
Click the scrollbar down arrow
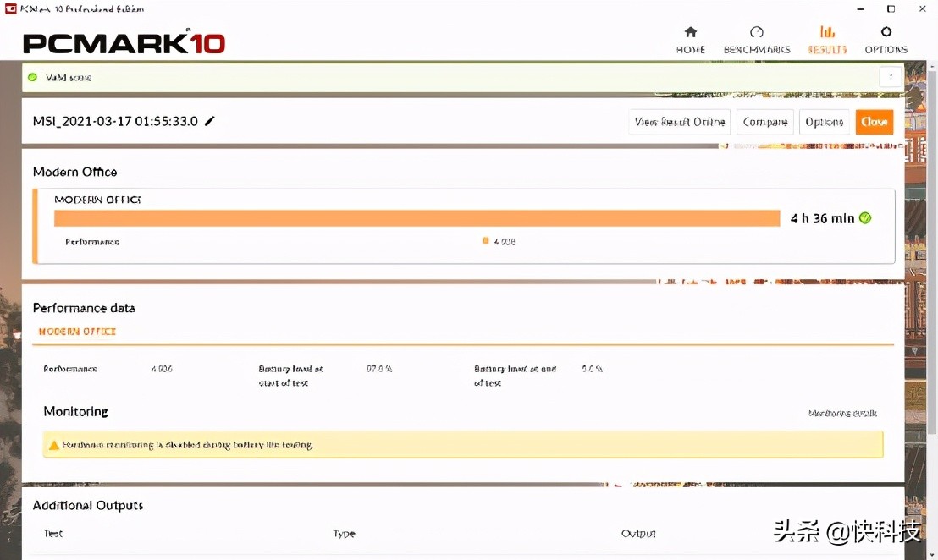point(931,555)
